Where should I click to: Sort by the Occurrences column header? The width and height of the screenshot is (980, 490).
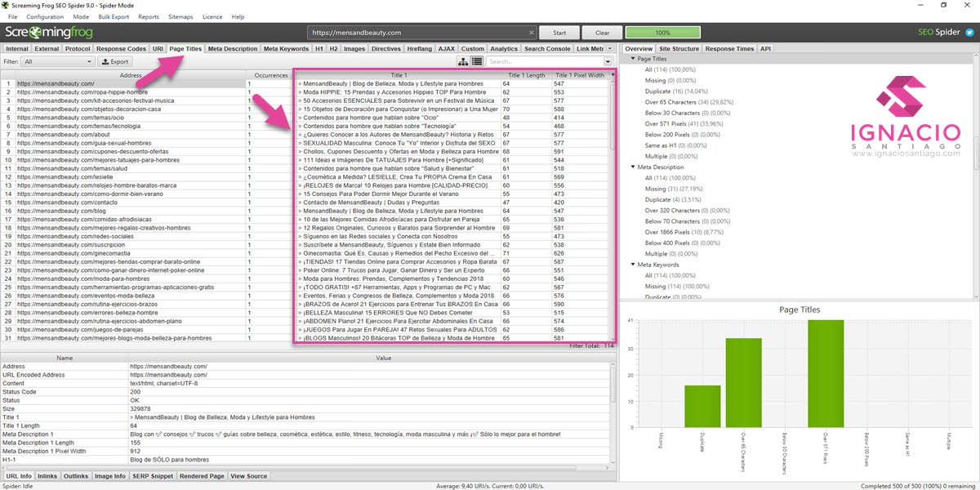click(271, 74)
